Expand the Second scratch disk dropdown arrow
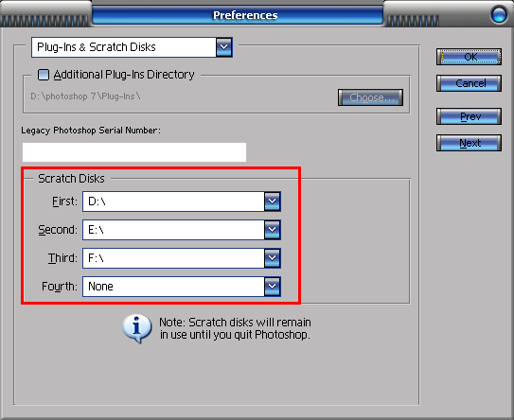 tap(272, 230)
